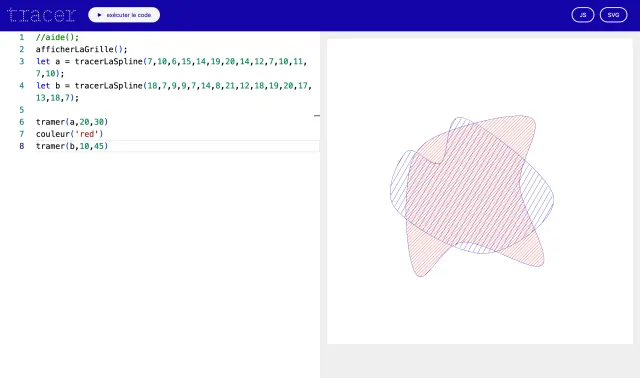Select line number 1 in gutter
The height and width of the screenshot is (378, 640).
[22, 37]
